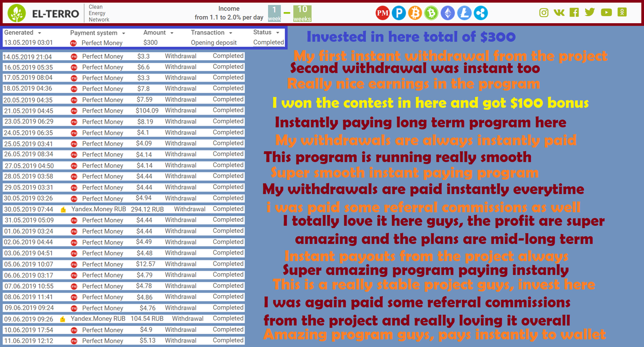Open the YouTube channel

tap(606, 13)
